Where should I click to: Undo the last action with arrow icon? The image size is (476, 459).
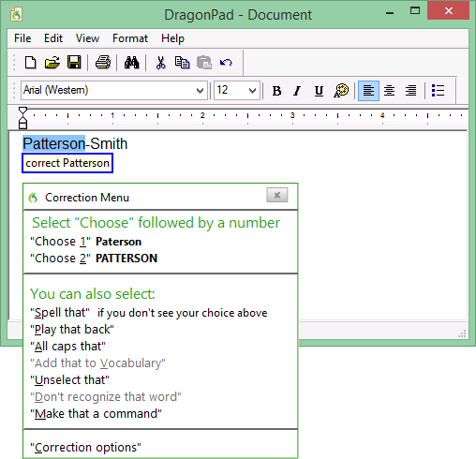226,63
